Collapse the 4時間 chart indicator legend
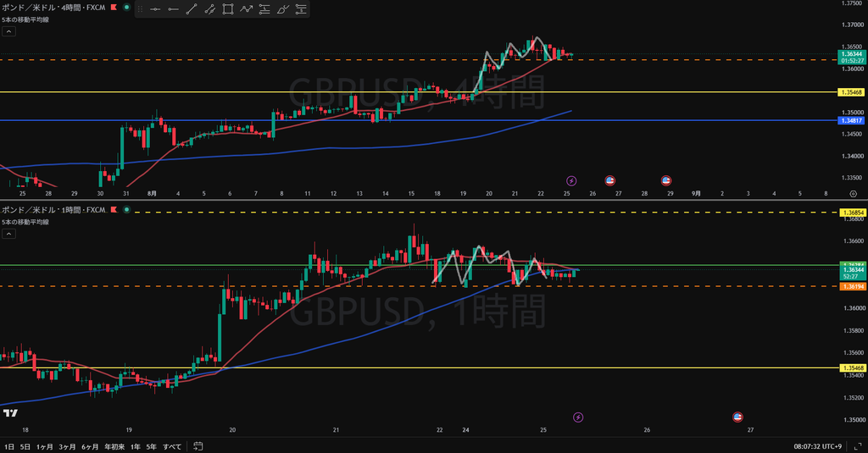The height and width of the screenshot is (453, 868). click(x=8, y=31)
